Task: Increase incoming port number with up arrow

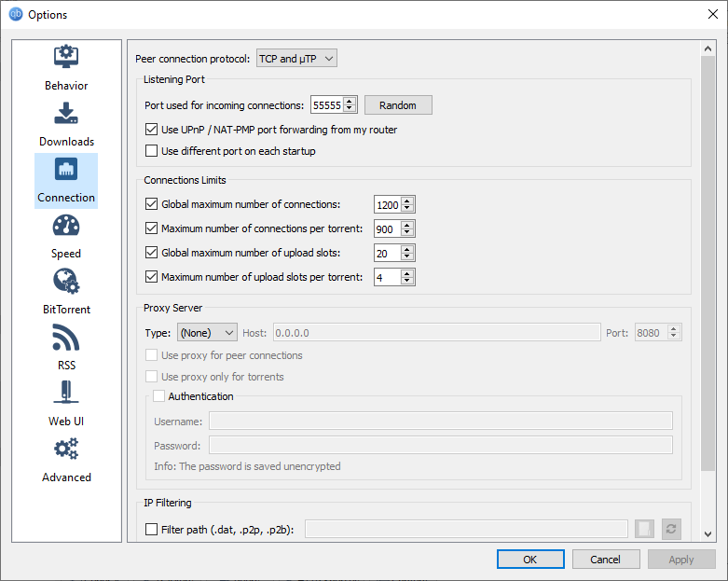Action: pyautogui.click(x=350, y=102)
